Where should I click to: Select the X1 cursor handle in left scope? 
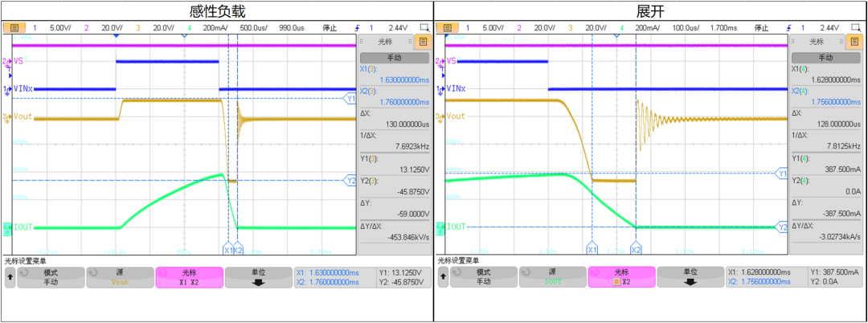(x=227, y=250)
